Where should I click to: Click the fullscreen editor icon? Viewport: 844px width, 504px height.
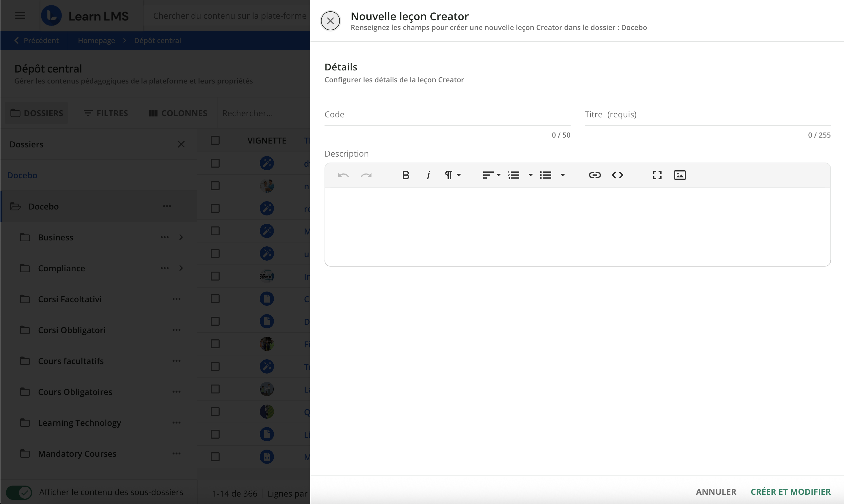click(x=657, y=175)
